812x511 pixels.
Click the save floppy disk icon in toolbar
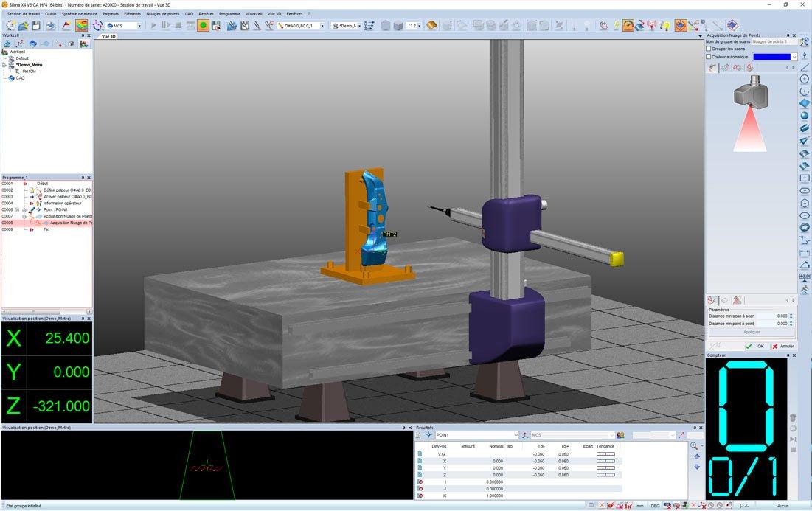[35, 25]
